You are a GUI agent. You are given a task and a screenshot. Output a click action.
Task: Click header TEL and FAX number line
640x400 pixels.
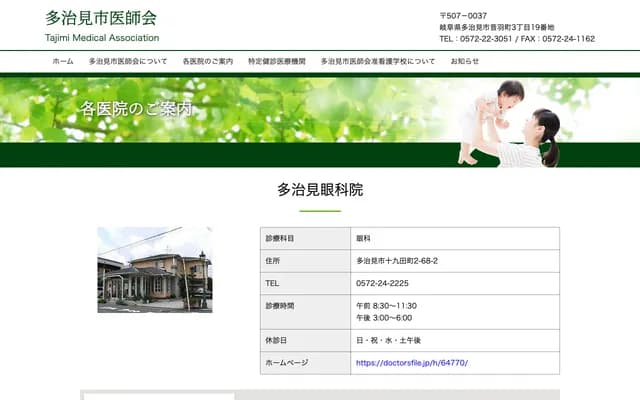click(x=517, y=39)
